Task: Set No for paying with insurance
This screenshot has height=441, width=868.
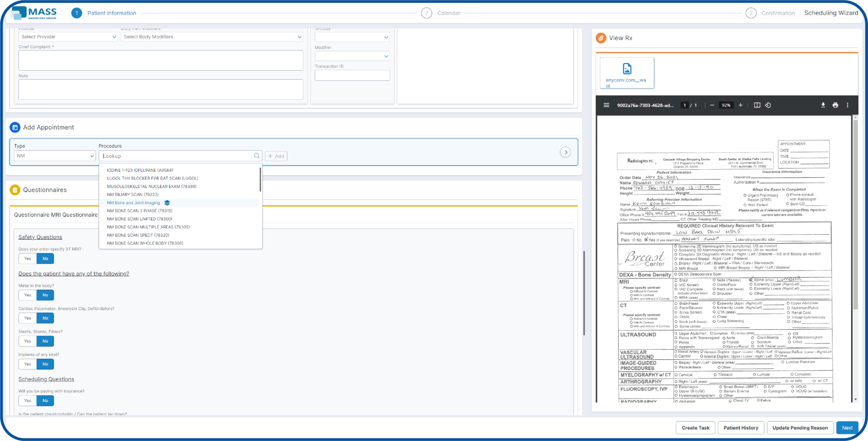Action: 45,401
